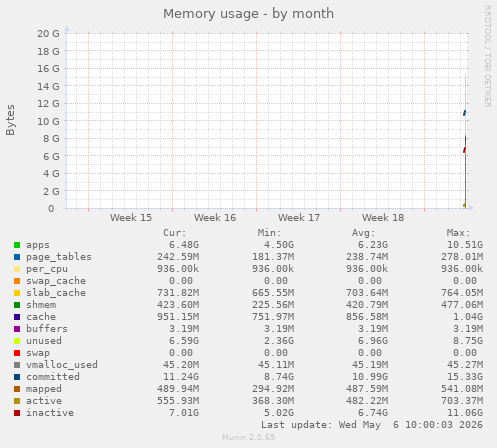Click the active olive legend swatch
The width and height of the screenshot is (497, 448).
tap(17, 401)
